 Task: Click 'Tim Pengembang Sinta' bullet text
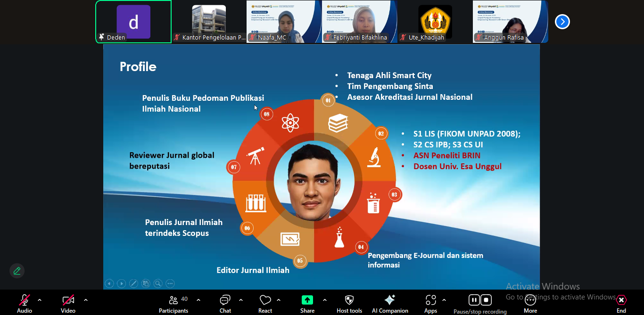point(390,86)
